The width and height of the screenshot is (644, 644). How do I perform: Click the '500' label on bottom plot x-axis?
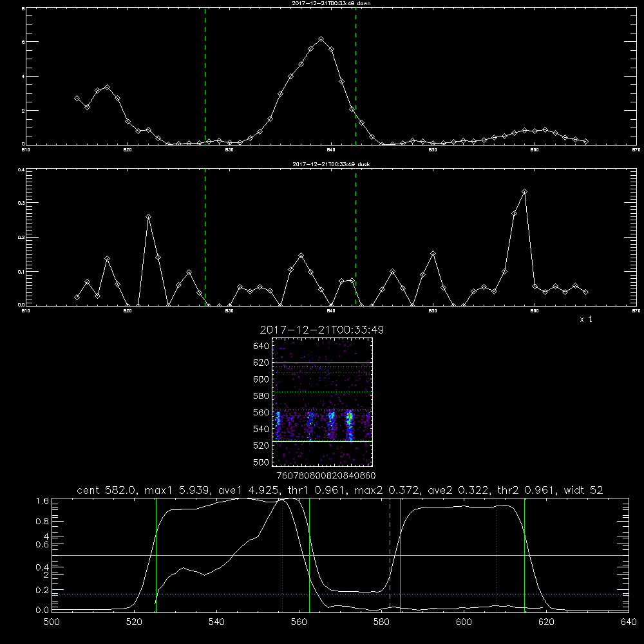pyautogui.click(x=52, y=622)
